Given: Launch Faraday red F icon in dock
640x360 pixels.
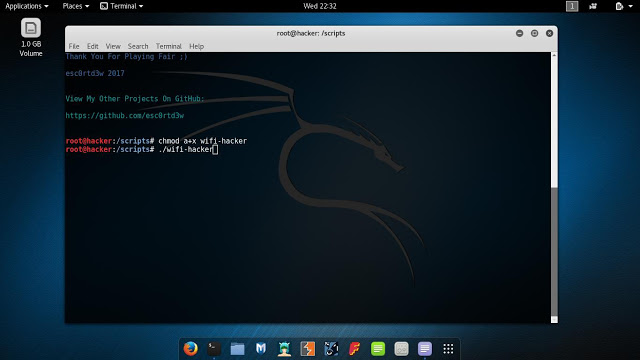Looking at the screenshot, I should [354, 349].
